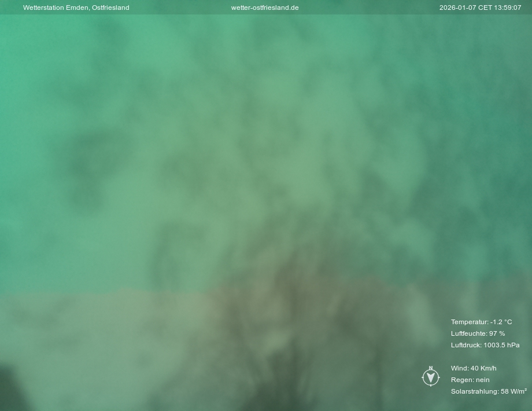This screenshot has width=532, height=411.
Task: Click the 13:59:07 time reading
Action: click(x=508, y=8)
